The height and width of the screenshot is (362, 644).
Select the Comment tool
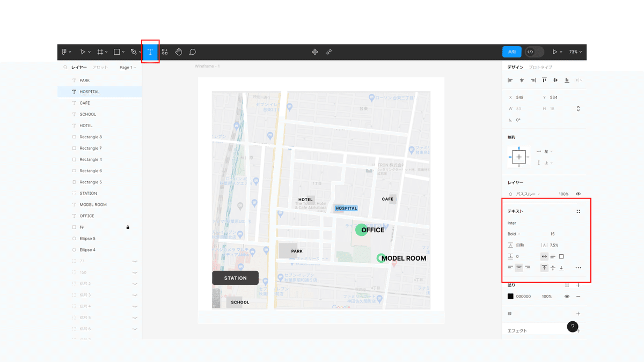point(193,52)
